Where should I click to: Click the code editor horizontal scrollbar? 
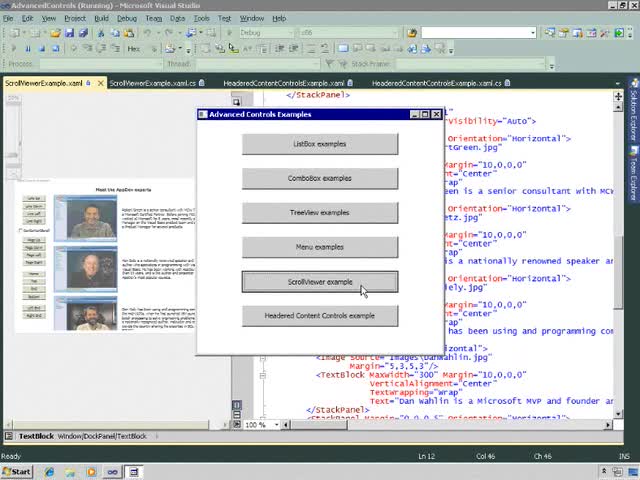coord(447,425)
